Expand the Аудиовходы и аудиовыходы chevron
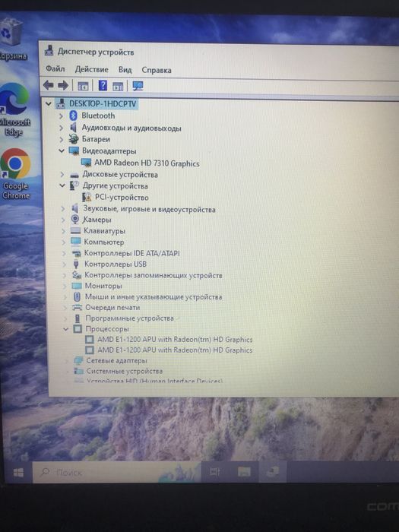 coord(61,128)
